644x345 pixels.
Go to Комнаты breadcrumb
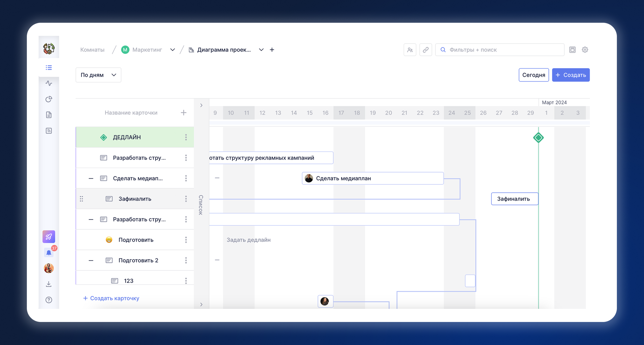point(92,50)
